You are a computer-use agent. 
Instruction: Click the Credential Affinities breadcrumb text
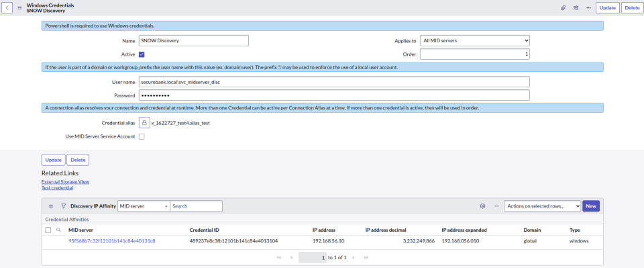[67, 220]
